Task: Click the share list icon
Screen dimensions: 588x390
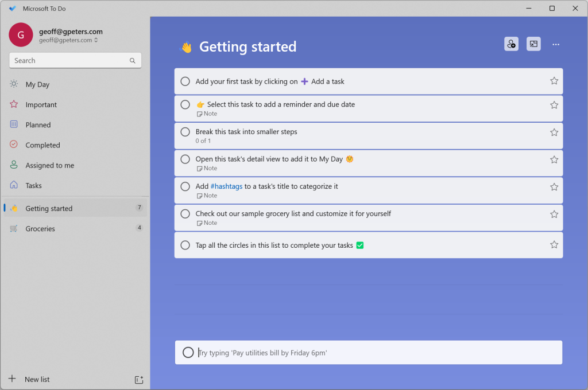Action: pos(511,44)
